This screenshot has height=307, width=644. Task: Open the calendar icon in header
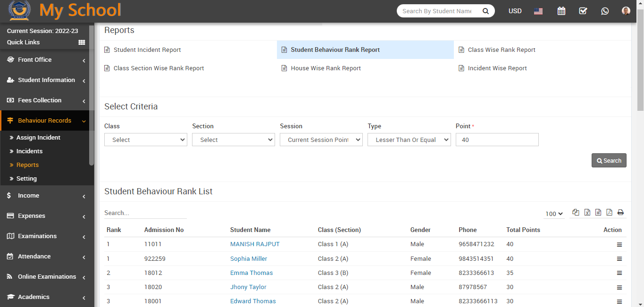tap(561, 11)
